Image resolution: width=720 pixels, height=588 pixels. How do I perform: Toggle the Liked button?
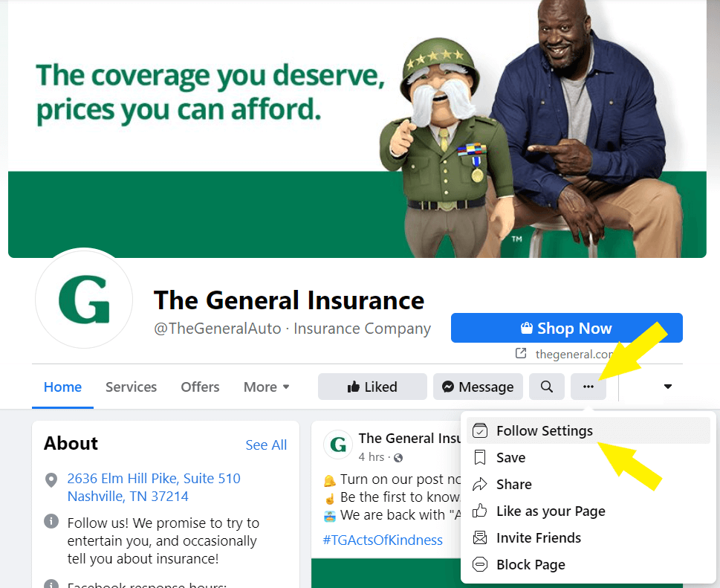tap(372, 387)
